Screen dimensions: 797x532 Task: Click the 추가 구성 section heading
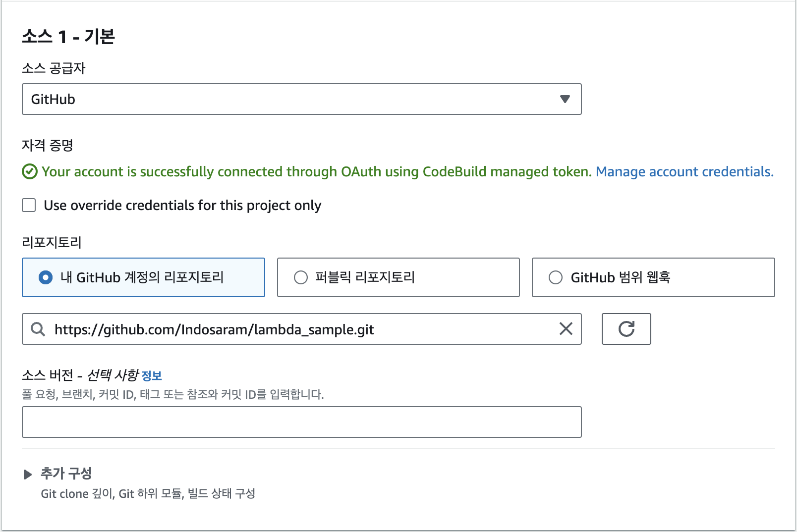66,474
